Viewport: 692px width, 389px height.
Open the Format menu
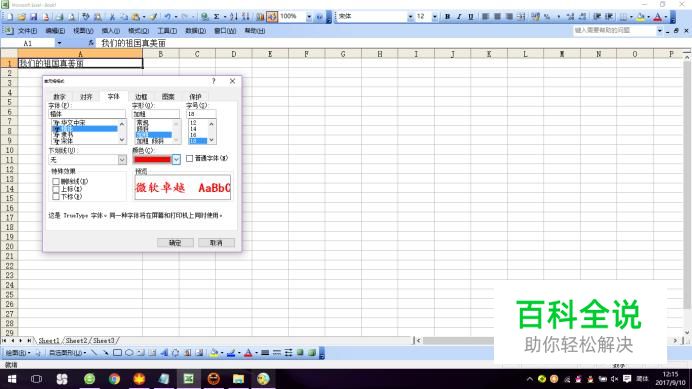point(138,30)
